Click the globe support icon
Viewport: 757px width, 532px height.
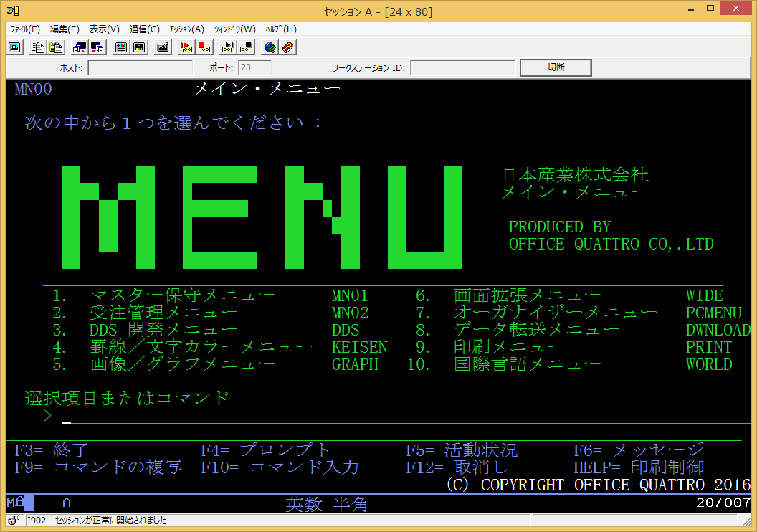pyautogui.click(x=270, y=47)
